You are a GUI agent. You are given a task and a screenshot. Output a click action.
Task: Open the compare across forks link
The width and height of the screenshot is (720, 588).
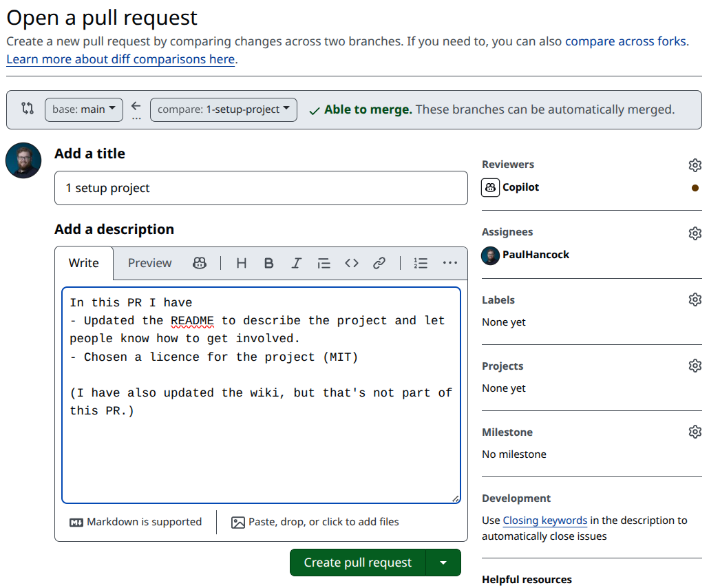[625, 41]
